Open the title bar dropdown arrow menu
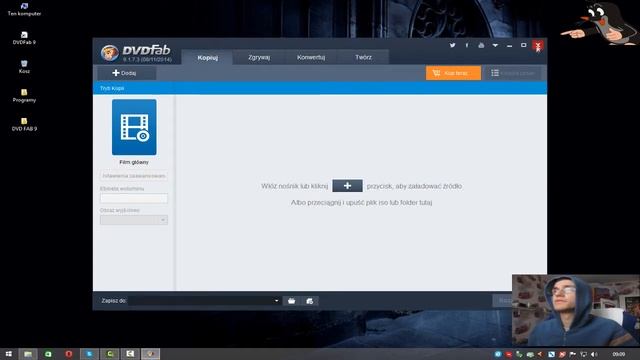The width and height of the screenshot is (640, 360). pos(495,45)
